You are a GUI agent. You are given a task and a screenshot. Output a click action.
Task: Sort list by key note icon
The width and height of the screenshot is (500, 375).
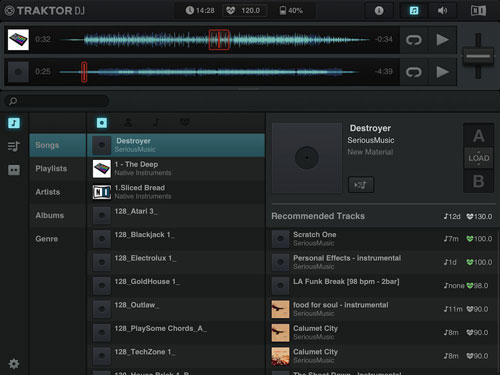(x=156, y=123)
